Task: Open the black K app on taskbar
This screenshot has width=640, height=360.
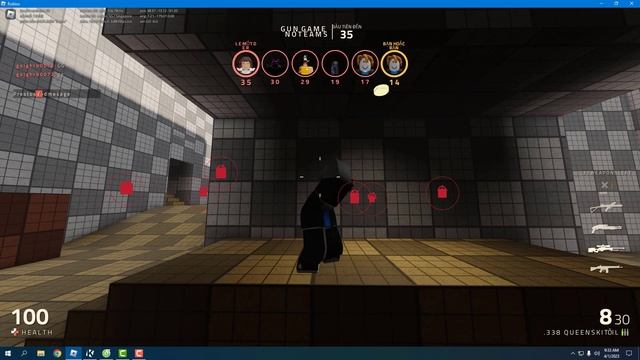Action: (x=90, y=353)
